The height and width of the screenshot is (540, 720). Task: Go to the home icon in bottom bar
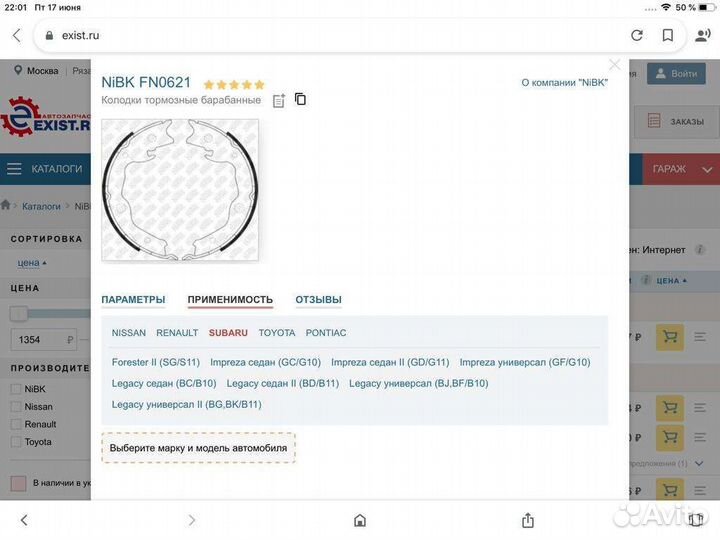360,520
